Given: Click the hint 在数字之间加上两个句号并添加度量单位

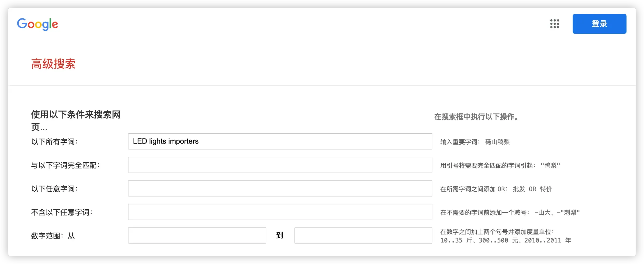Looking at the screenshot, I should tap(497, 232).
